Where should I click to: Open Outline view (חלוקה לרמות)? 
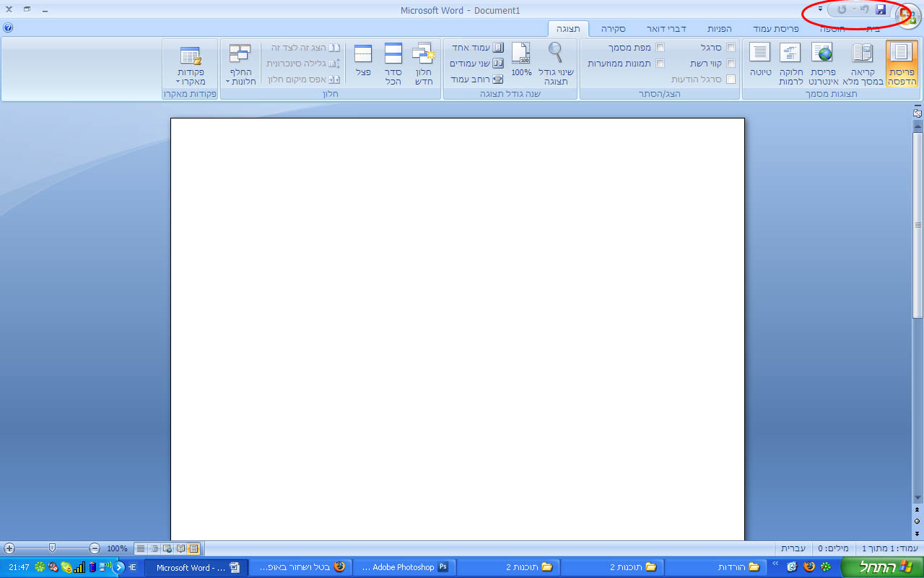tap(791, 64)
